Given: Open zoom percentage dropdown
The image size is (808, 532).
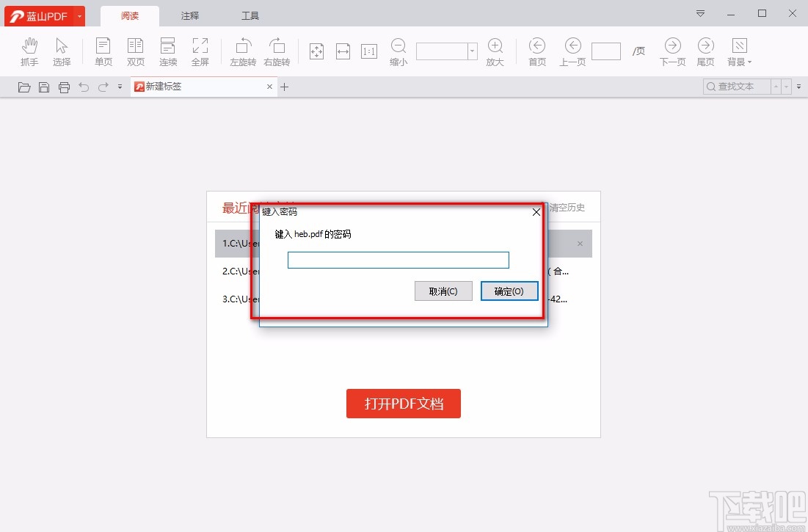Looking at the screenshot, I should [x=472, y=51].
